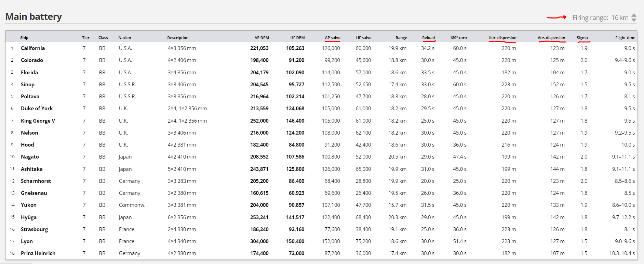
Task: Sort by Flight time header
Action: click(625, 38)
